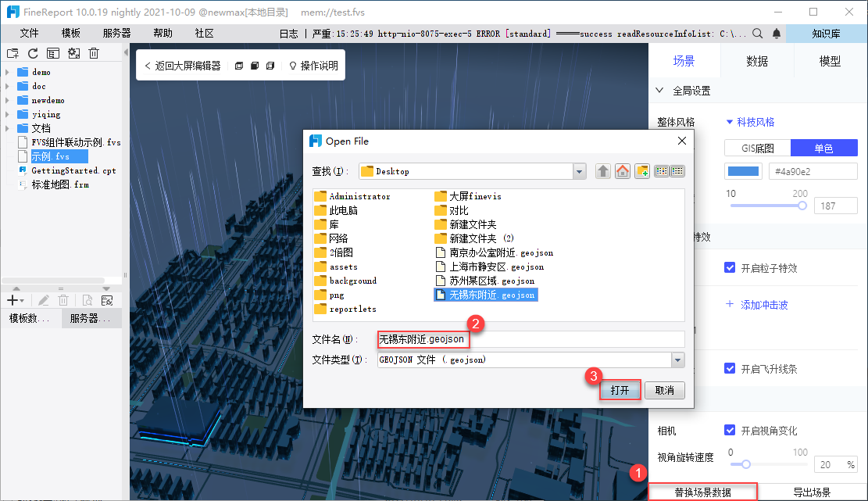
Task: Open the 社区 menu
Action: [x=204, y=33]
